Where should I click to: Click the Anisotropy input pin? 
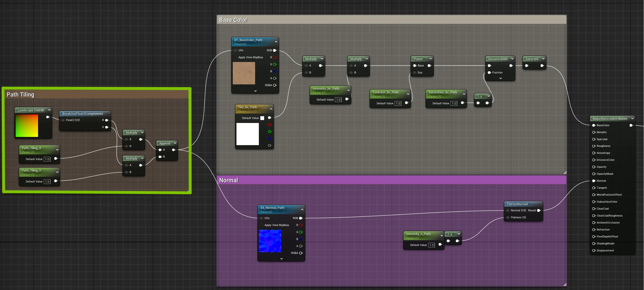pos(594,153)
